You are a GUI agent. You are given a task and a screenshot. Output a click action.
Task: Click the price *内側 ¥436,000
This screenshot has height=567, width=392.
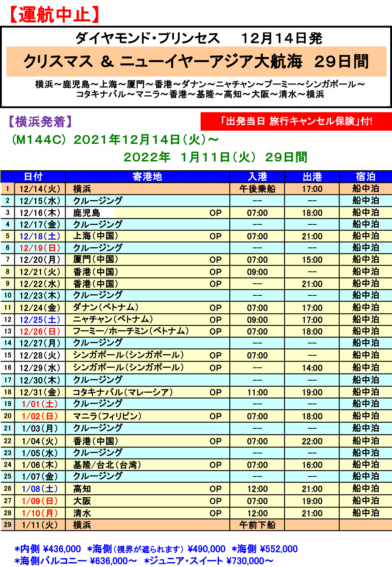[x=48, y=549]
